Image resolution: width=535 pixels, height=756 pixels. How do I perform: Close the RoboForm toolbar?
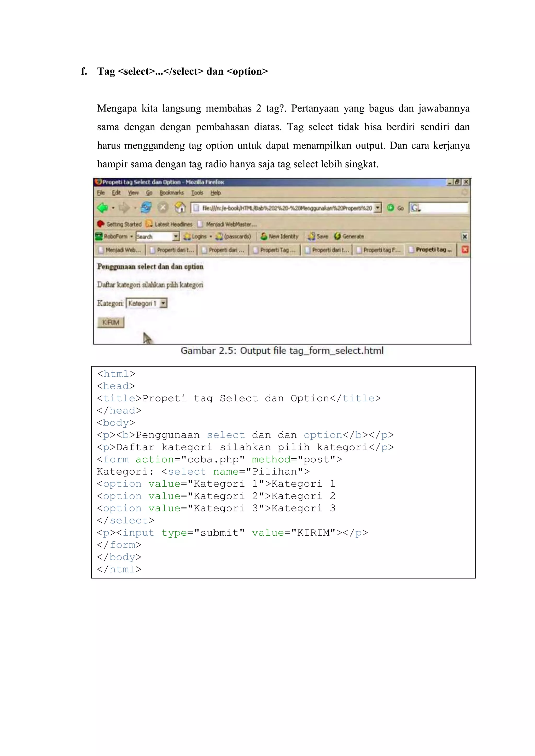[x=464, y=237]
